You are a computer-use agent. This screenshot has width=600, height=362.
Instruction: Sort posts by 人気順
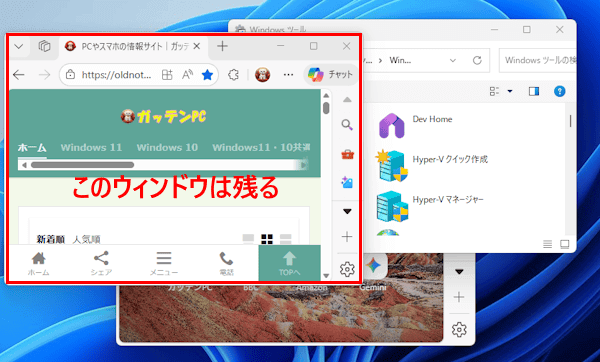tap(86, 240)
